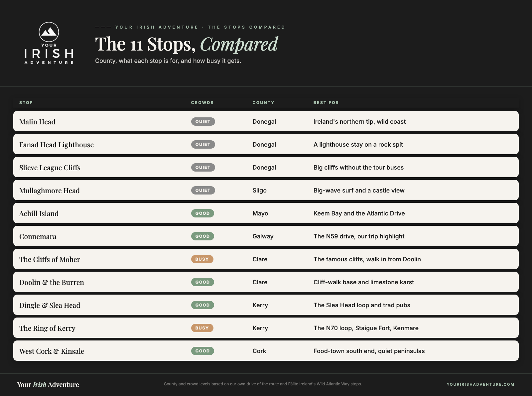Click the QUIET badge for Slieve League Cliffs
The height and width of the screenshot is (396, 532).
point(203,167)
